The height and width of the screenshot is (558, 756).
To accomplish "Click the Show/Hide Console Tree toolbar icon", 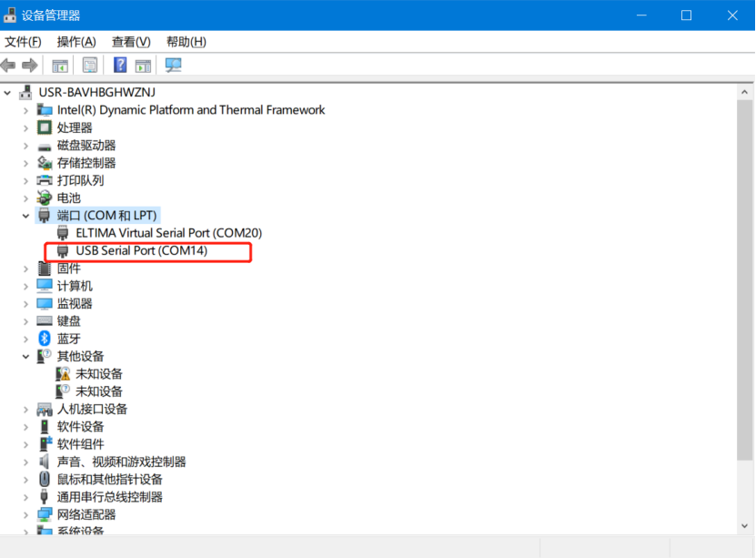I will tap(60, 65).
